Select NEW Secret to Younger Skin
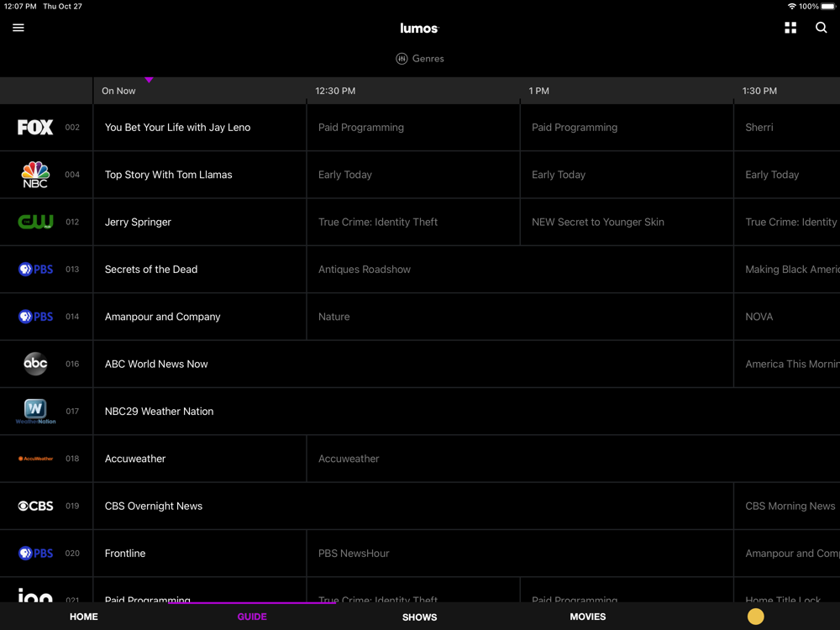The width and height of the screenshot is (840, 630). [627, 222]
